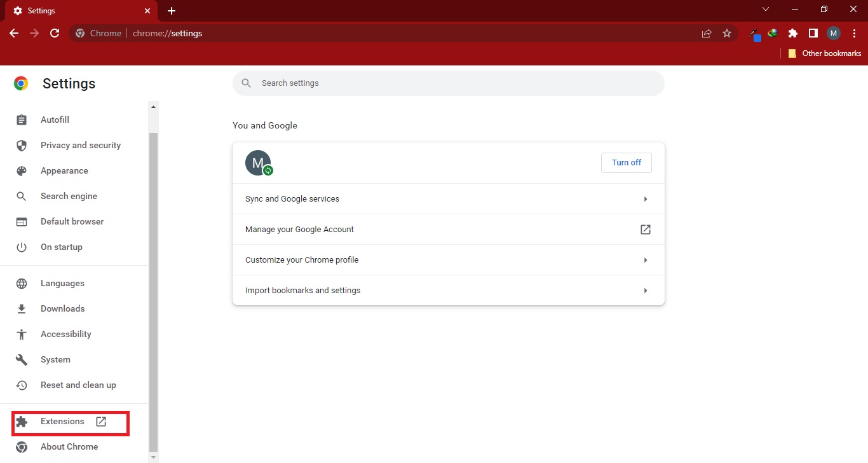Open the Extensions puzzle icon in toolbar
The image size is (868, 463).
792,34
